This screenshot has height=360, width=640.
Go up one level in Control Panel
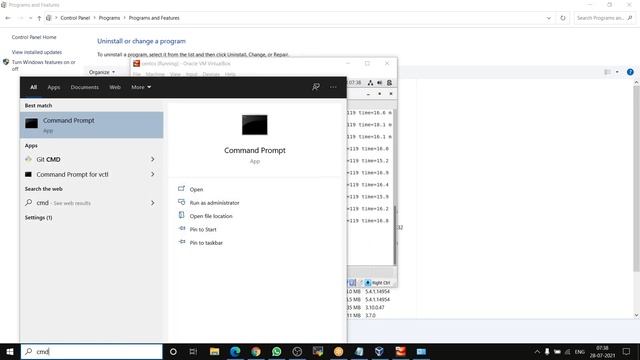39,18
